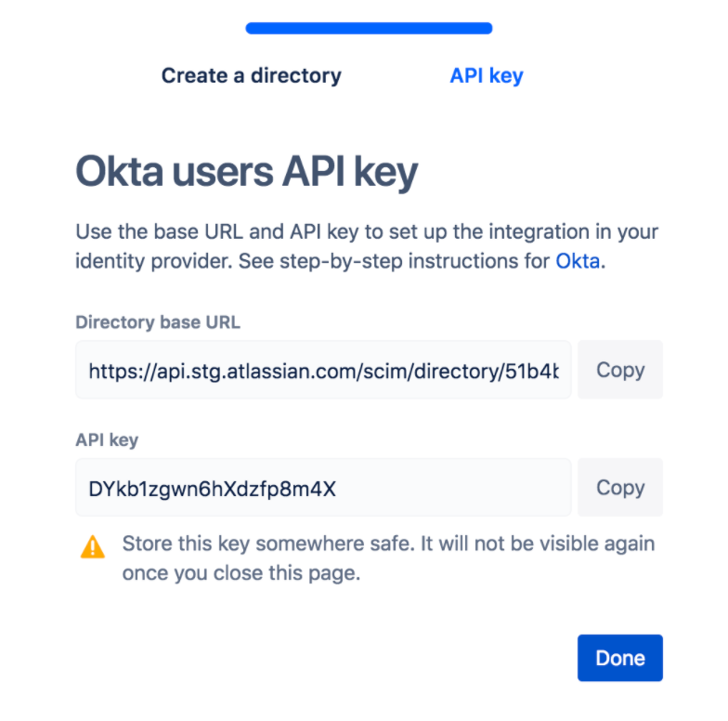Click the orange warning triangle icon

coord(93,546)
